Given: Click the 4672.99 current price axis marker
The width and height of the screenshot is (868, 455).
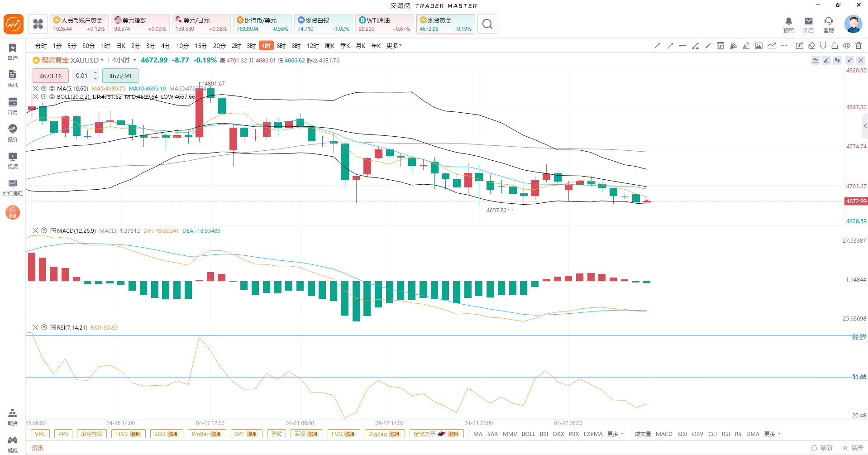Looking at the screenshot, I should (856, 201).
